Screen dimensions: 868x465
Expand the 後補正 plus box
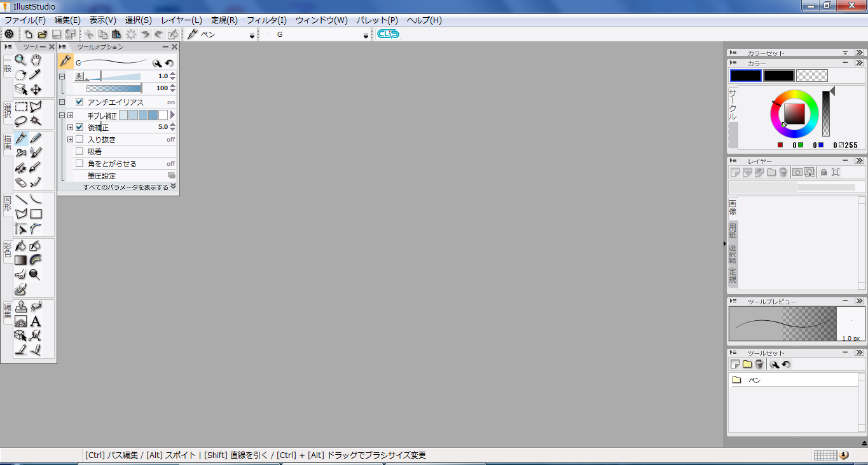71,127
